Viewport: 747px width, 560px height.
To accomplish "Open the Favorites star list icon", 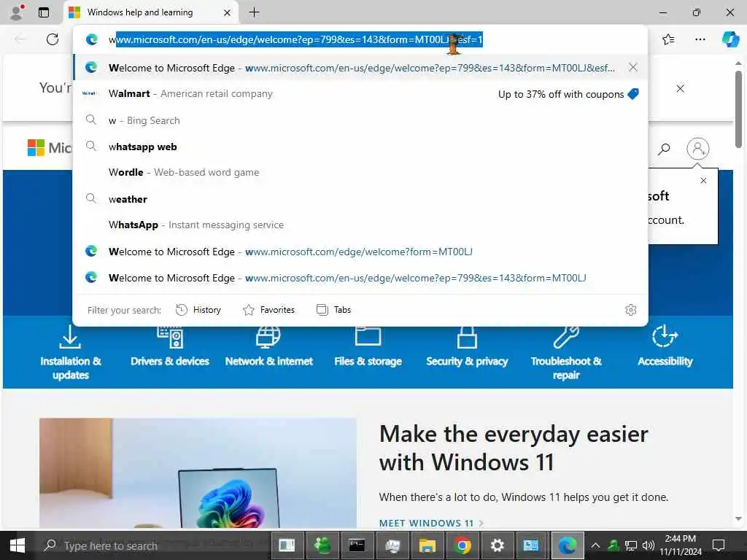I will (x=668, y=39).
